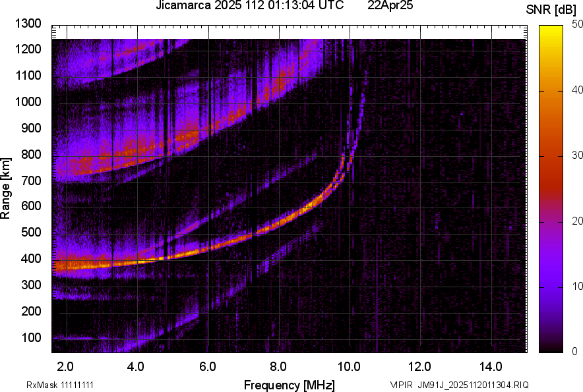Click the range tick label '600'
This screenshot has height=392, width=583.
pos(31,206)
